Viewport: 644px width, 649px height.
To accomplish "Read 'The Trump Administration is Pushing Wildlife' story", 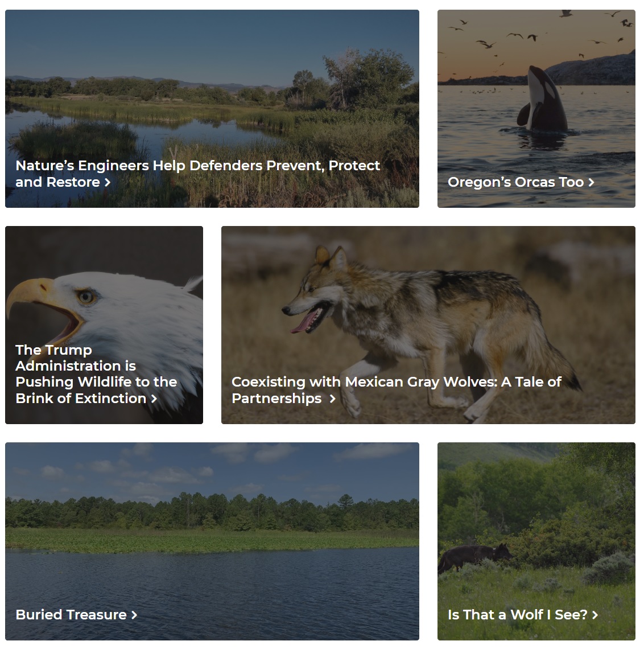I will [x=96, y=374].
